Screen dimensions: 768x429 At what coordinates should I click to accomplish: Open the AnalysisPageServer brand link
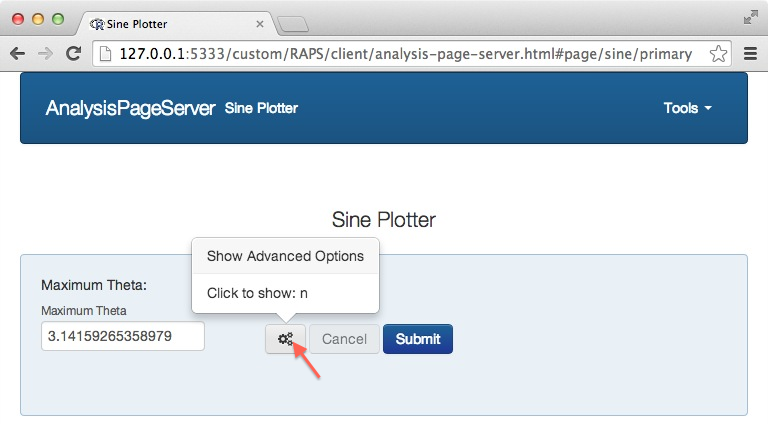pyautogui.click(x=130, y=108)
